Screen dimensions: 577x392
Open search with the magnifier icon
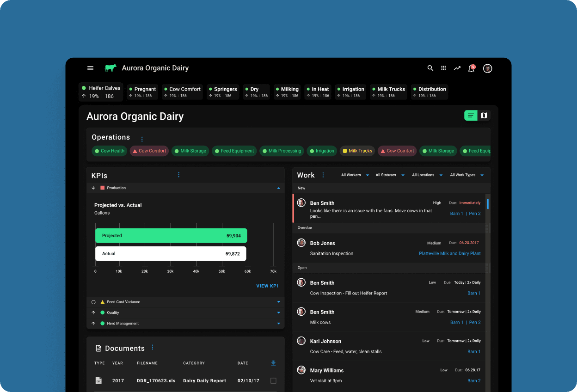(x=430, y=68)
